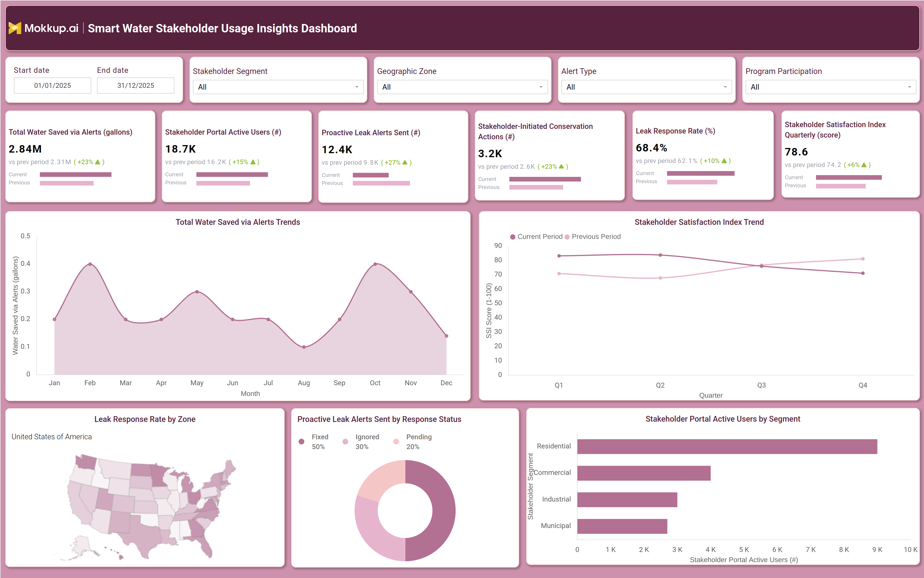Screen dimensions: 924x578
Task: Click the Municipal bar in the segment chart
Action: (622, 526)
